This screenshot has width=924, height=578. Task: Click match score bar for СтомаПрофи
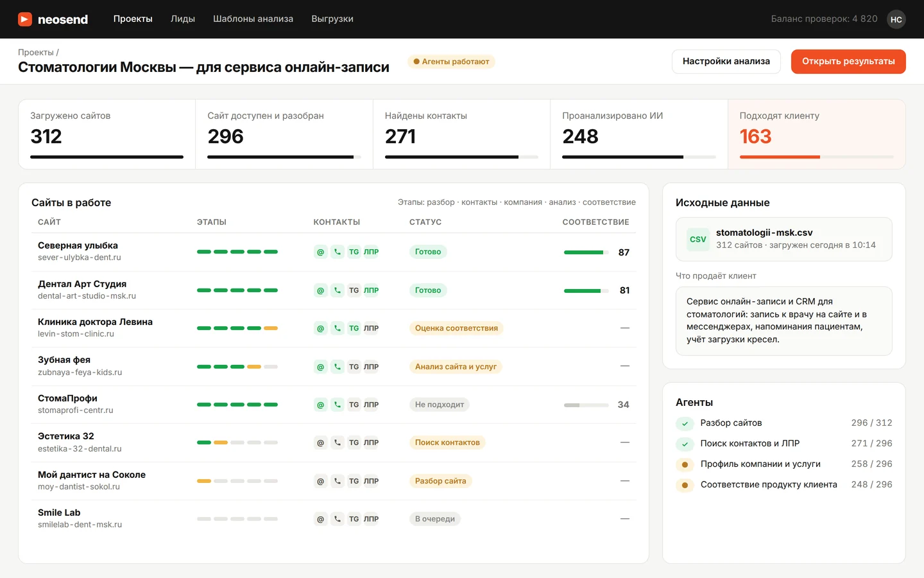(586, 405)
